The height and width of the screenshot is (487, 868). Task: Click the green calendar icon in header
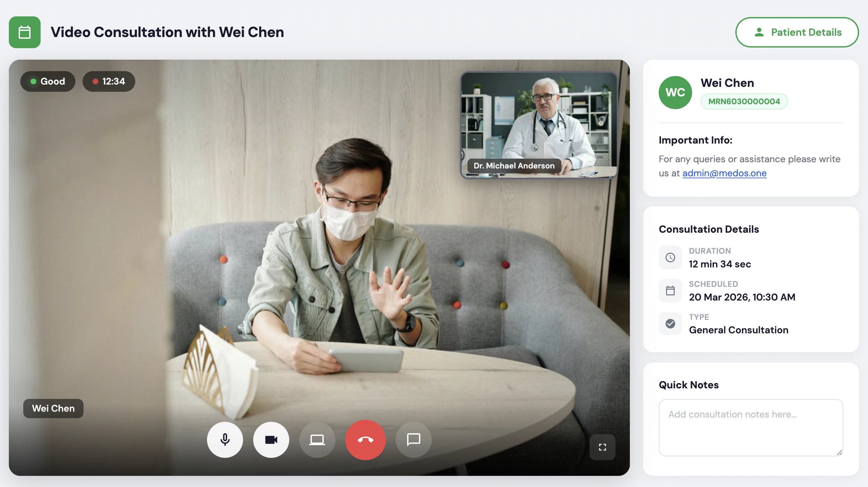coord(25,32)
